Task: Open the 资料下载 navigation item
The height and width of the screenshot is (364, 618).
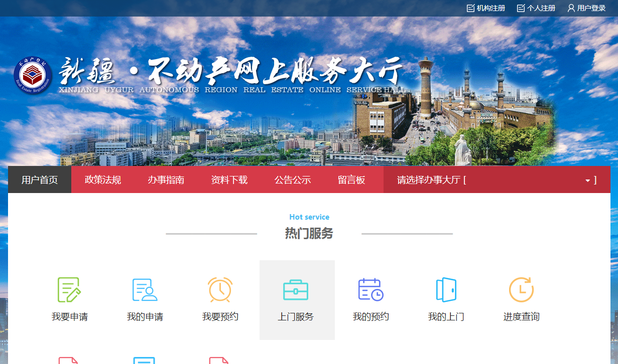Action: tap(229, 179)
